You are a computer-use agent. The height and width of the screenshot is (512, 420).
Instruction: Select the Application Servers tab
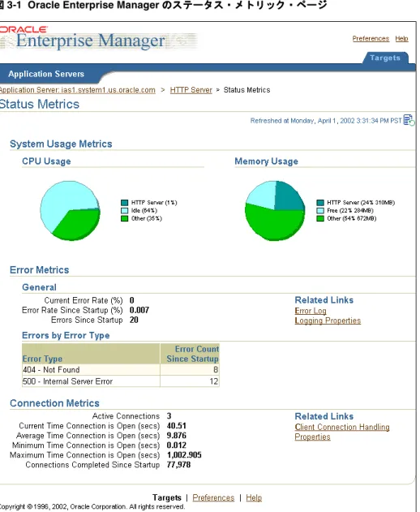[x=46, y=74]
